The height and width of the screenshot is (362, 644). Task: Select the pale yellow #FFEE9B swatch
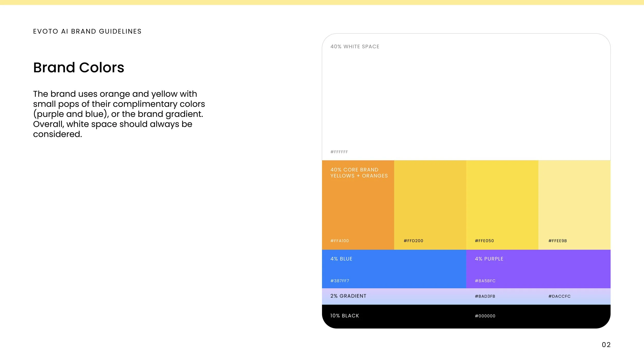574,205
